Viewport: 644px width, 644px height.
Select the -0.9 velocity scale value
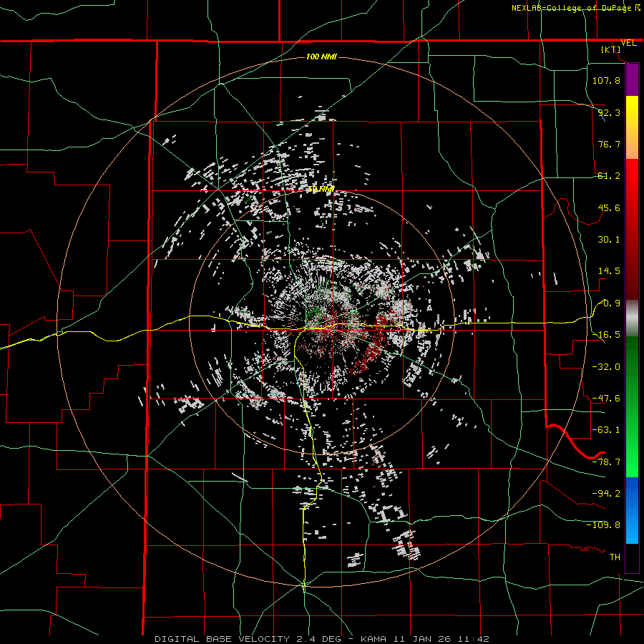[609, 303]
